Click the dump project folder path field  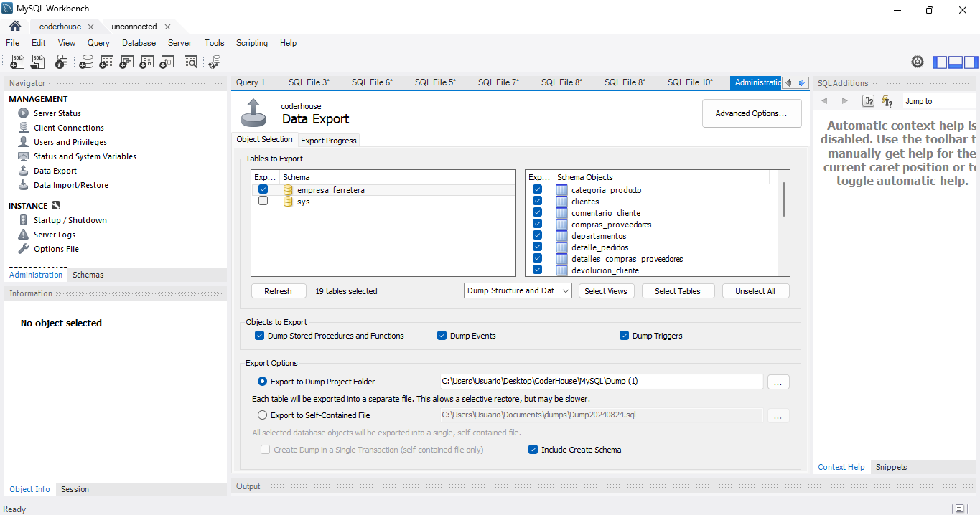(x=602, y=382)
